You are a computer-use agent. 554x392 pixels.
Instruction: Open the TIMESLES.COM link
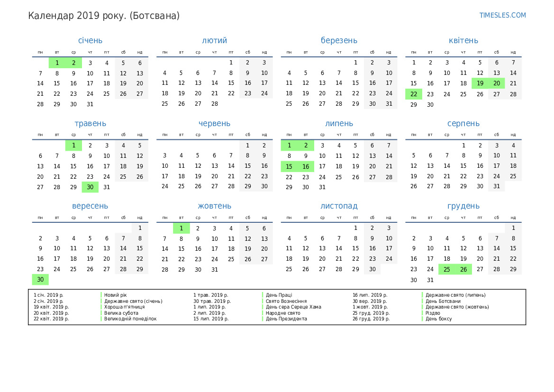(502, 15)
